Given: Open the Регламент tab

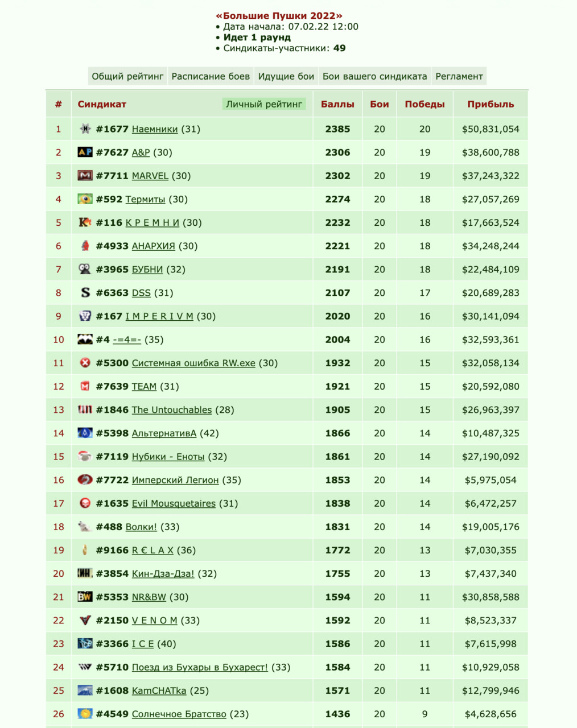Looking at the screenshot, I should [x=459, y=76].
